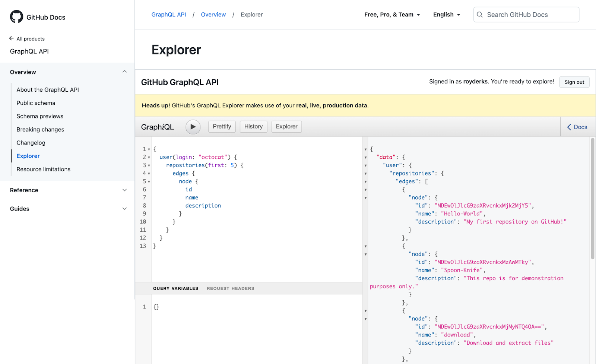Image resolution: width=596 pixels, height=364 pixels.
Task: Fold the "user" line in results
Action: pyautogui.click(x=365, y=165)
